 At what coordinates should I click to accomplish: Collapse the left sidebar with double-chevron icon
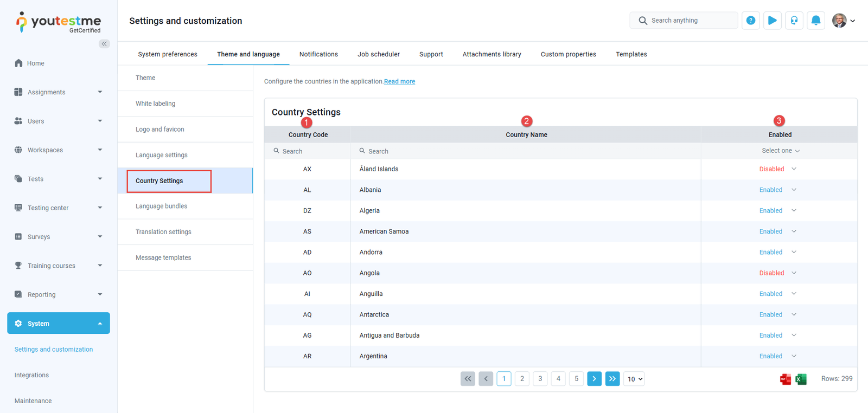pyautogui.click(x=104, y=44)
